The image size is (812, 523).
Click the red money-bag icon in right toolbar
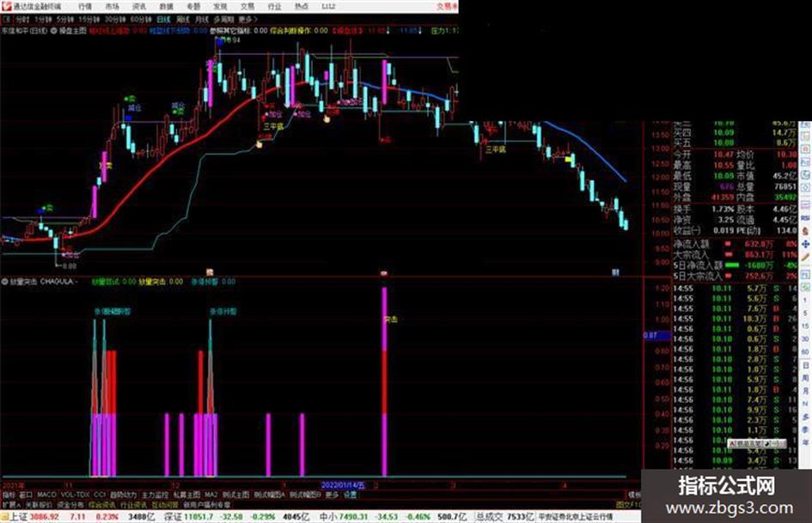click(805, 231)
